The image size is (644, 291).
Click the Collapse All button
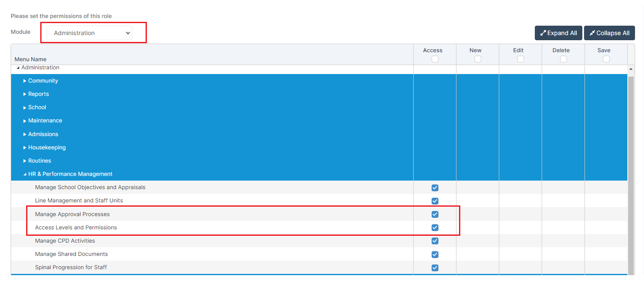609,33
